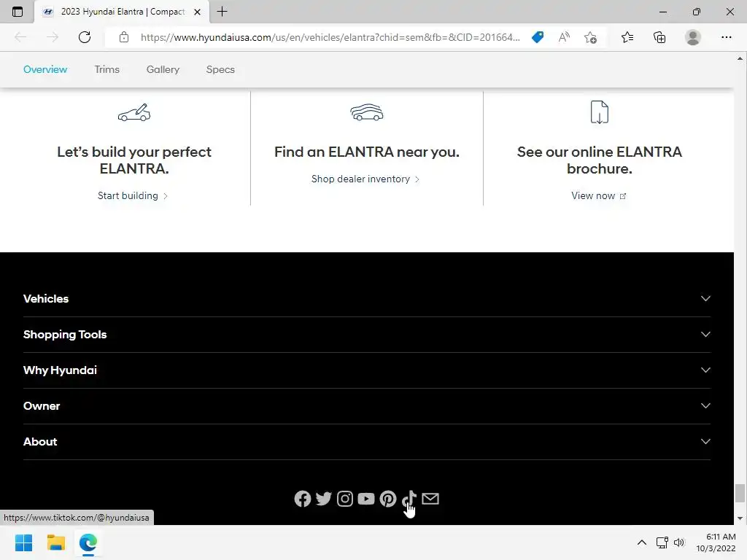Open Hyundai's TikTok icon in footer

[x=409, y=499]
